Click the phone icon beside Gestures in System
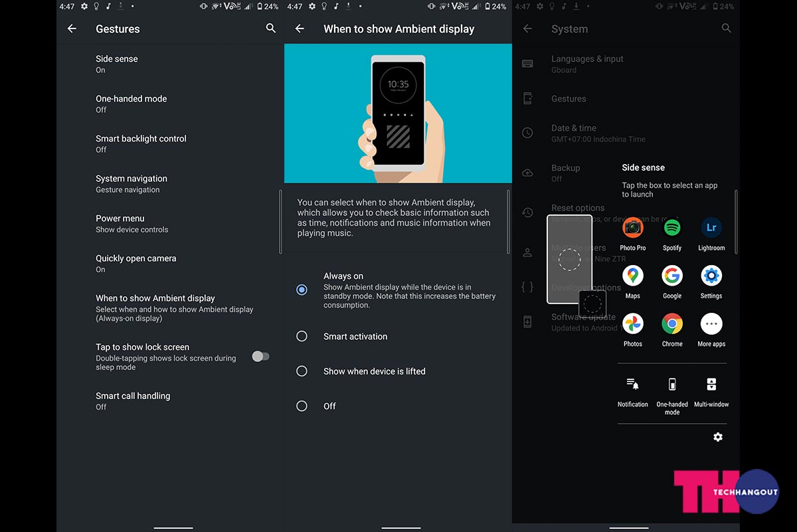This screenshot has height=532, width=797. tap(527, 98)
